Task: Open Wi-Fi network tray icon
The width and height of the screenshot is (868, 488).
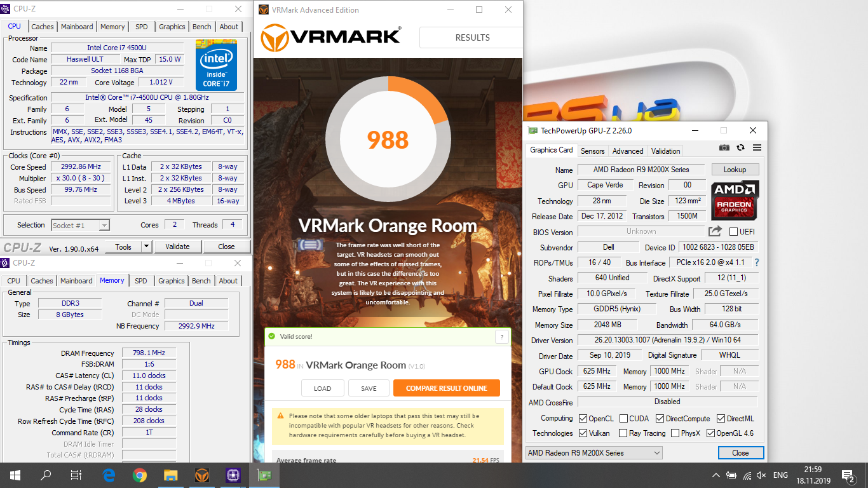Action: [x=747, y=475]
